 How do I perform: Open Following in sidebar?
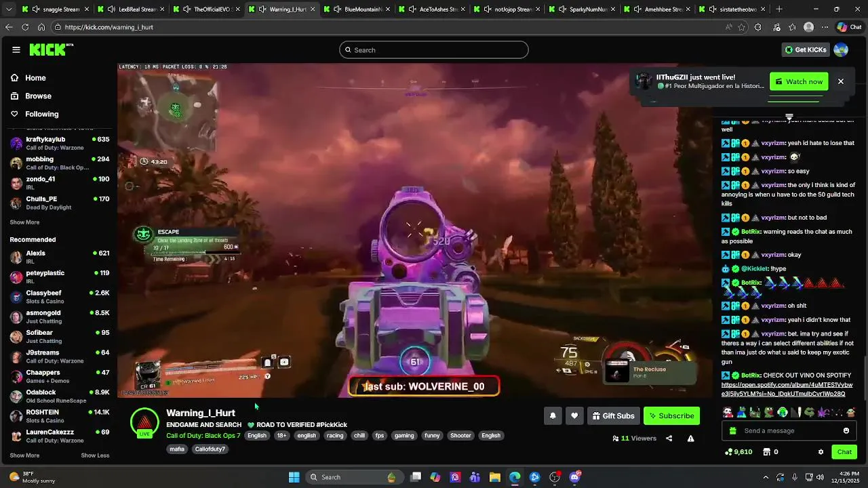(35, 114)
